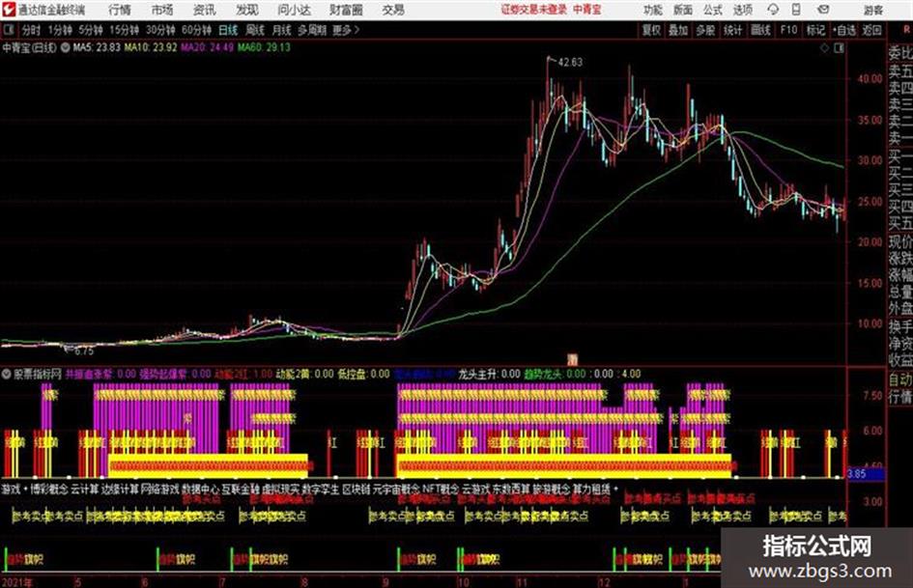Screen dimensions: 913x588
Task: Select the 日线 period tab
Action: tap(228, 30)
